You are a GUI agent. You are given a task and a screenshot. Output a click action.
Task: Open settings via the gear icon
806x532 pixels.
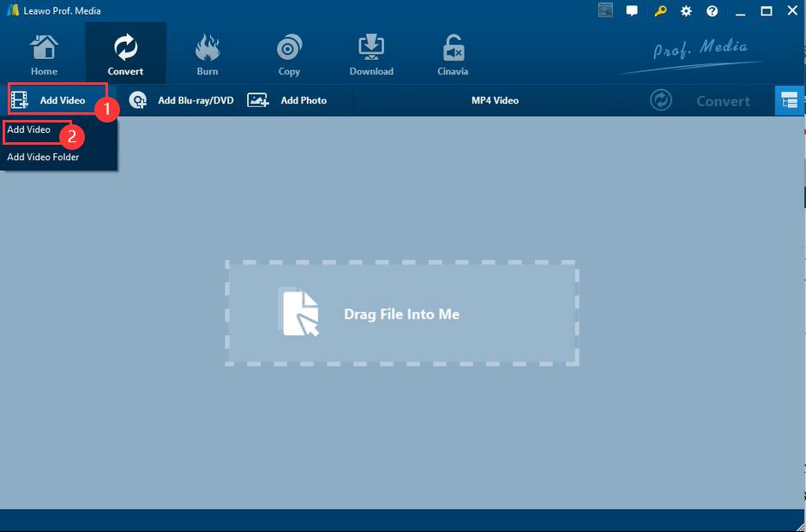686,11
